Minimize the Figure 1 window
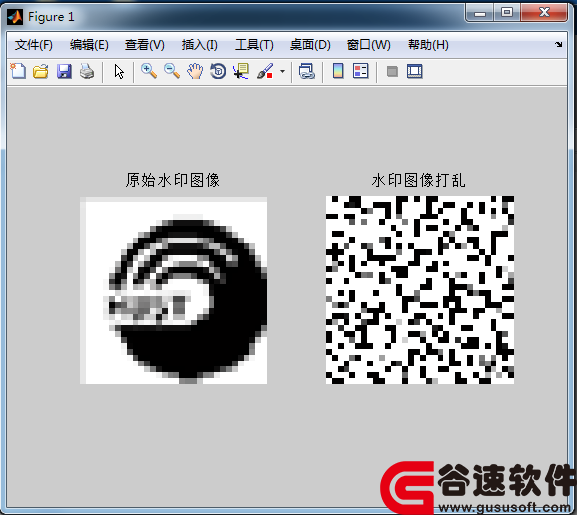Viewport: 577px width, 515px height. coord(480,13)
